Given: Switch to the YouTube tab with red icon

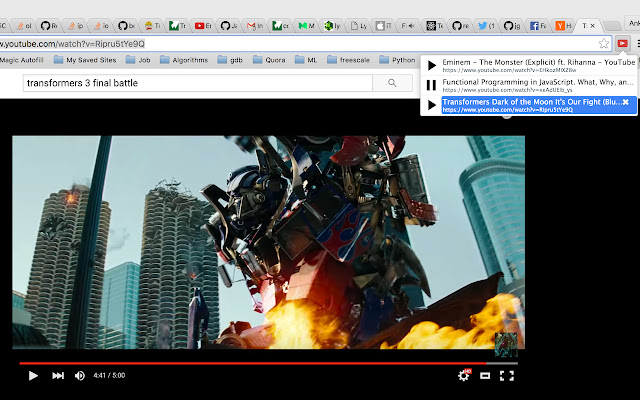Looking at the screenshot, I should click(203, 26).
